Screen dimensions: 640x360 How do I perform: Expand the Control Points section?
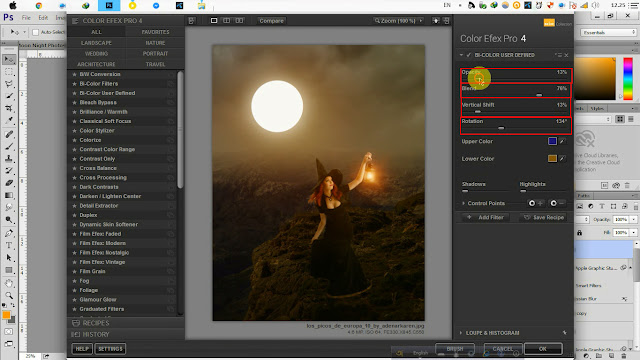464,203
